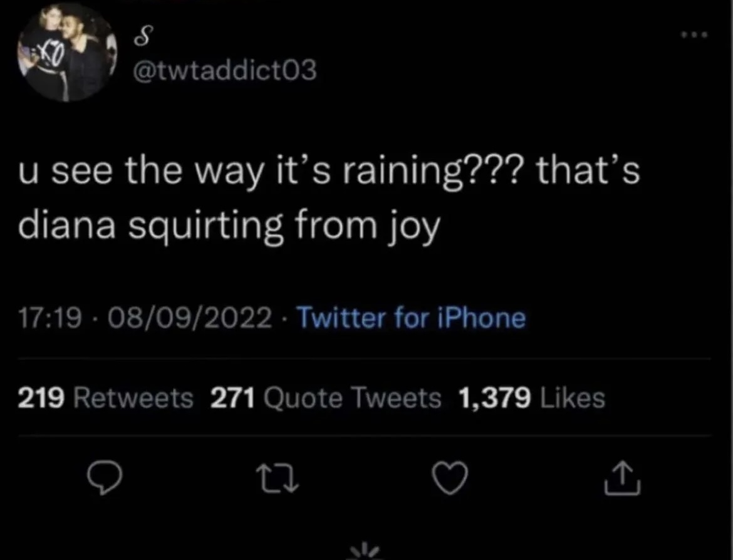733x560 pixels.
Task: Click the word 'Retweets' label
Action: [x=133, y=398]
